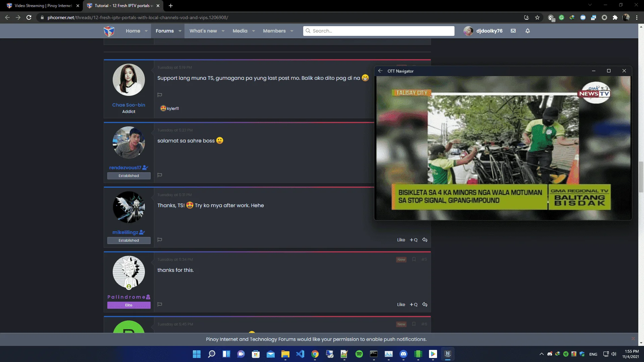Dismiss the push notification permission banner

(633, 339)
